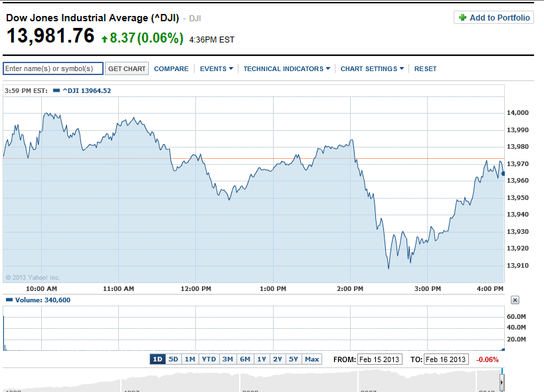Click the 14,000 price axis label
Screen dimensions: 544x392
(517, 112)
